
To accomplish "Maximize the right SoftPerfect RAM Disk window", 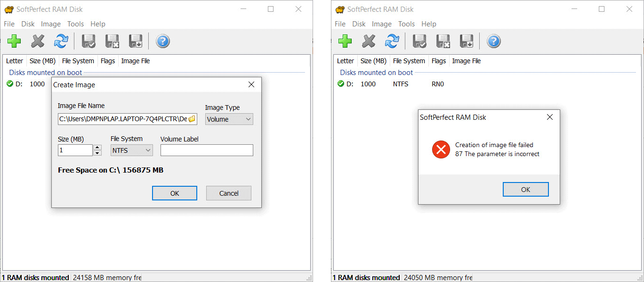I will (602, 9).
